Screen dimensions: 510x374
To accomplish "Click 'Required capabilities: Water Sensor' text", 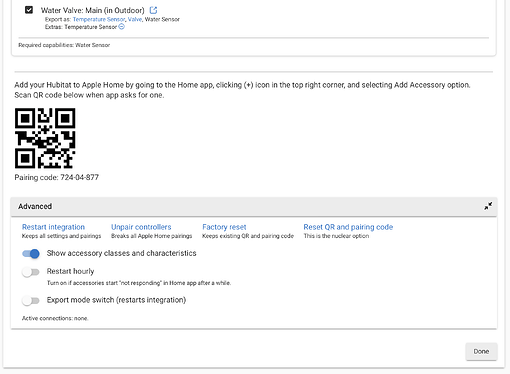I will pos(64,45).
